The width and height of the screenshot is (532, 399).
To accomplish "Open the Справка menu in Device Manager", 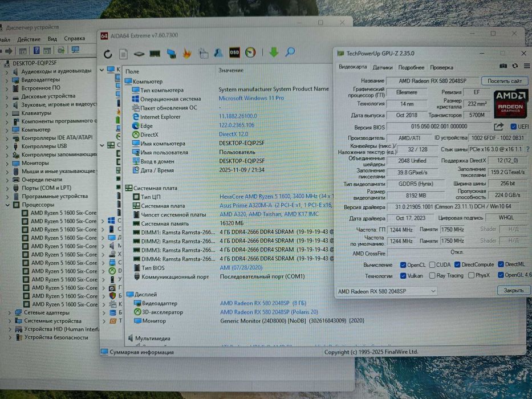I will pos(74,39).
